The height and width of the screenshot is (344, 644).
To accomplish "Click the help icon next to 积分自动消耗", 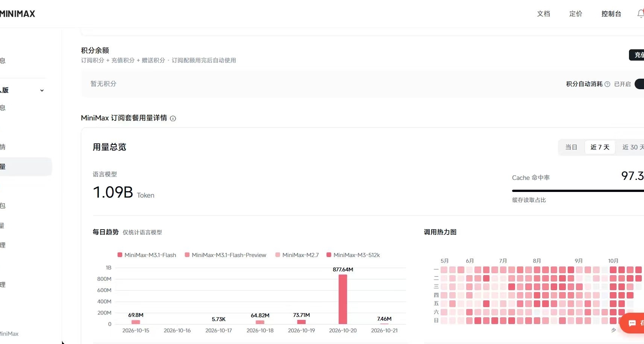I will (x=607, y=84).
